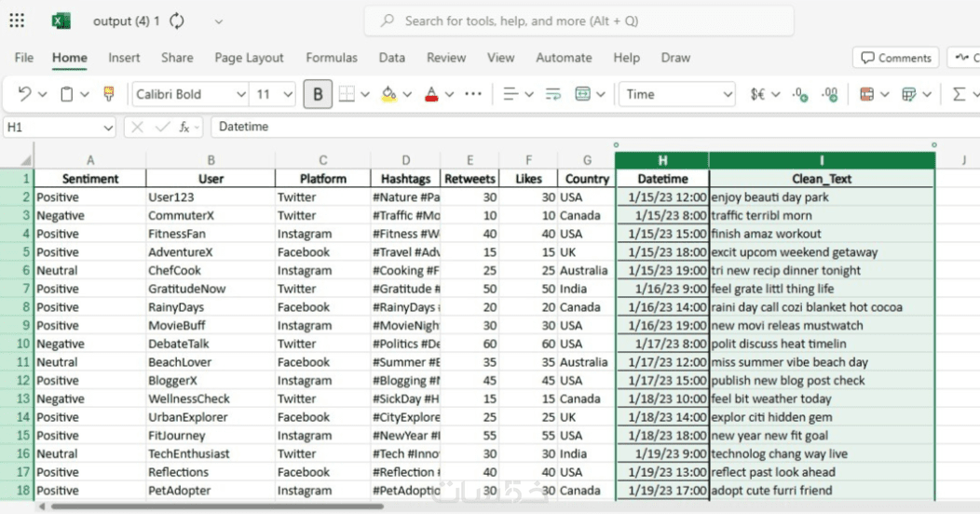Click the Format as Table icon

point(909,94)
